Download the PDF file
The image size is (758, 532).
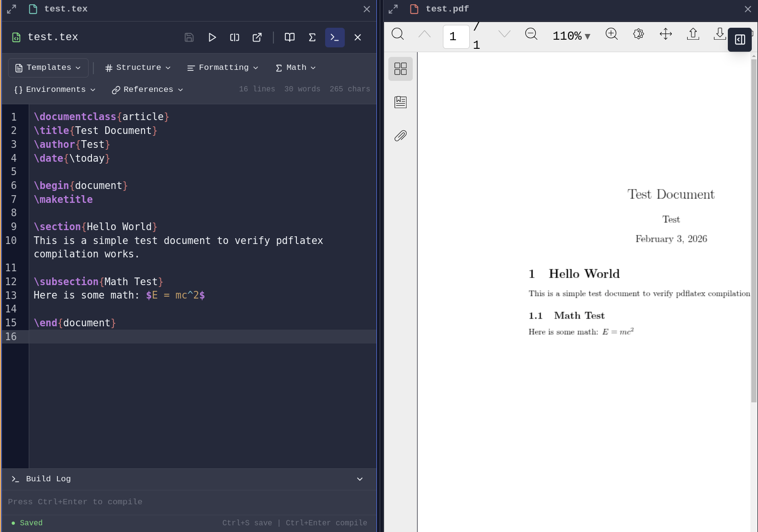(719, 34)
